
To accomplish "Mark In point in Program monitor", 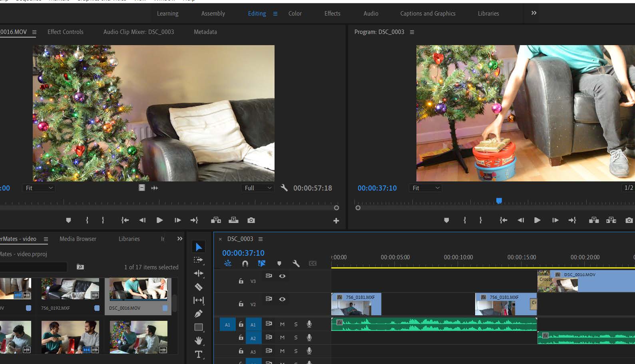I will pyautogui.click(x=464, y=220).
